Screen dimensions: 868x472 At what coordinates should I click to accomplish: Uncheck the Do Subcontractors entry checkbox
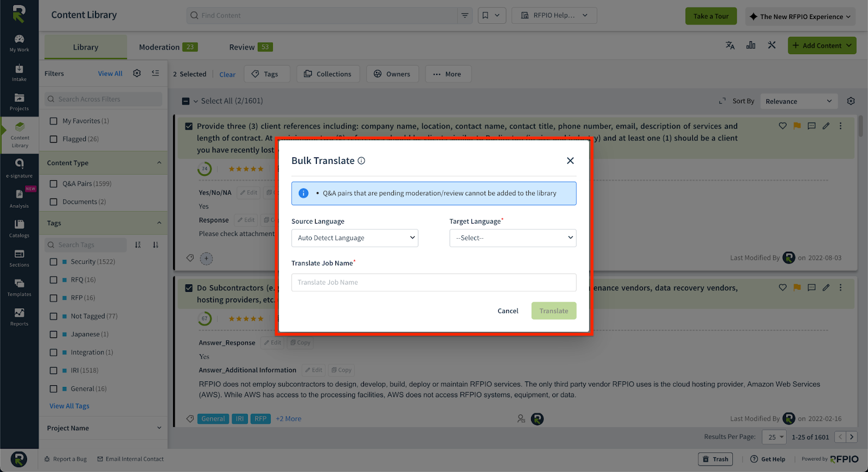[x=189, y=288]
